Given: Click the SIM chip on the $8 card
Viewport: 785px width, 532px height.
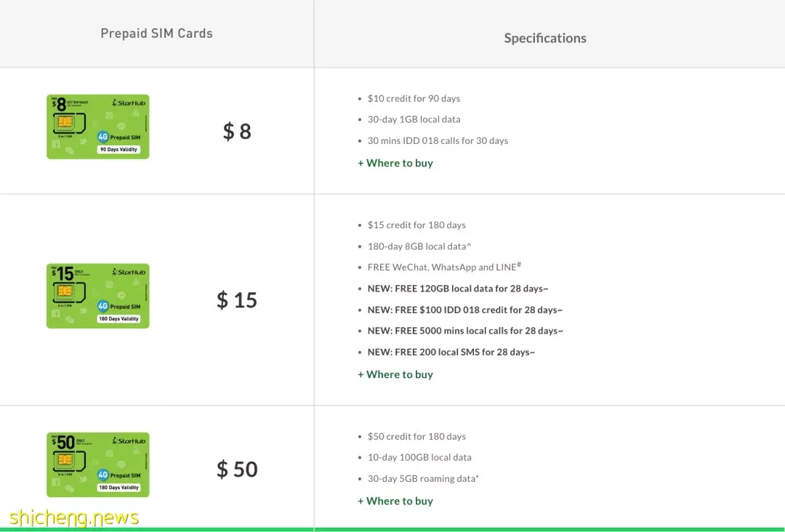Looking at the screenshot, I should coord(65,121).
